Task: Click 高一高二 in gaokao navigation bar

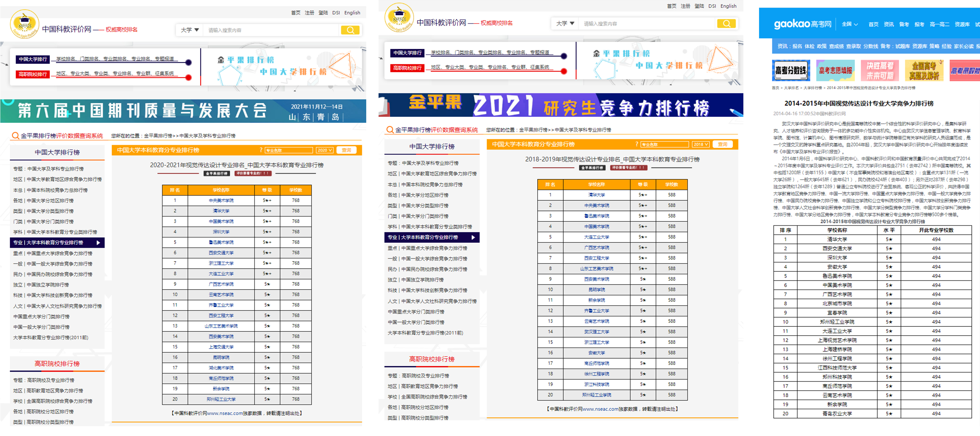Action: [x=939, y=24]
